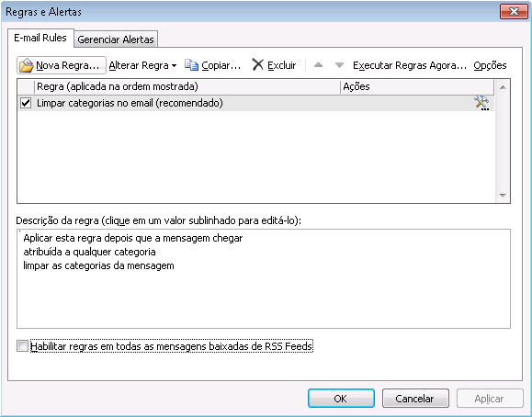Viewport: 532px width, 417px height.
Task: Move rule down with down arrow
Action: pyautogui.click(x=339, y=65)
